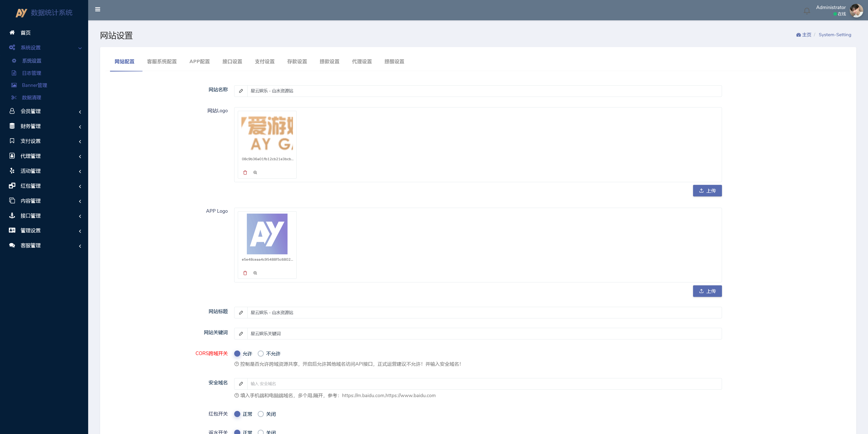Open Banner管理 from the sidebar

[x=34, y=85]
